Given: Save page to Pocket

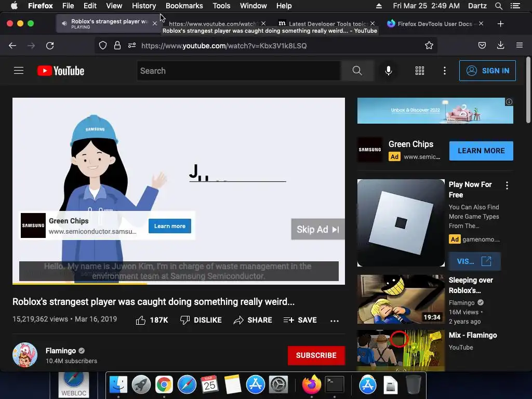Looking at the screenshot, I should point(482,46).
